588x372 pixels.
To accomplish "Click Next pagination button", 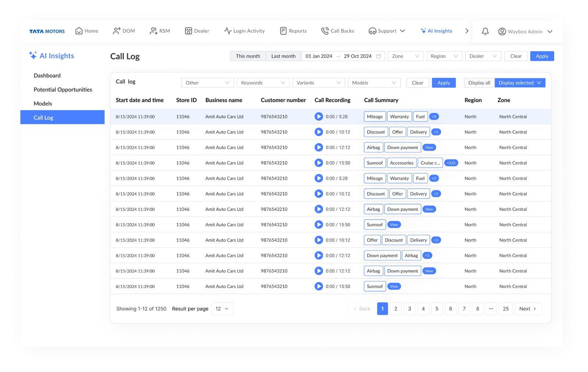I will [x=528, y=309].
